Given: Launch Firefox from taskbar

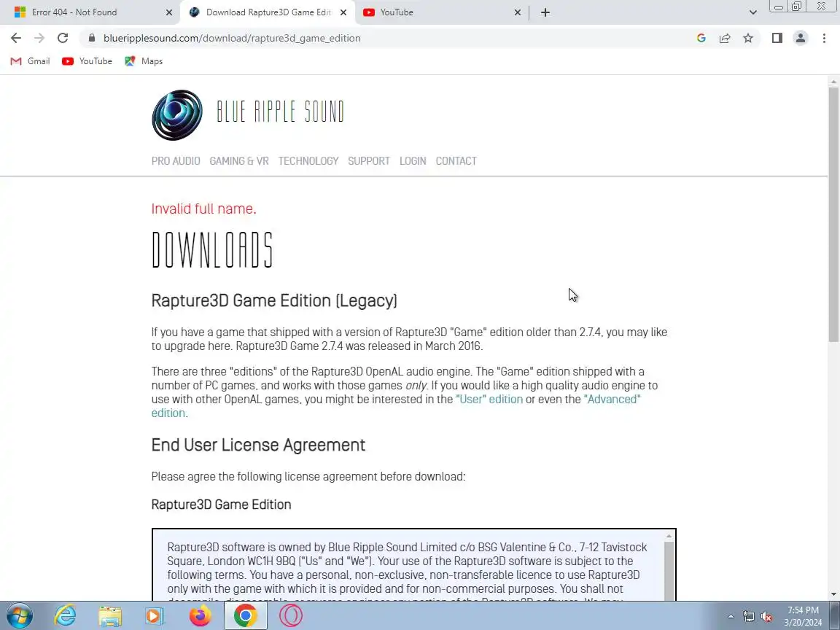Looking at the screenshot, I should click(x=200, y=615).
